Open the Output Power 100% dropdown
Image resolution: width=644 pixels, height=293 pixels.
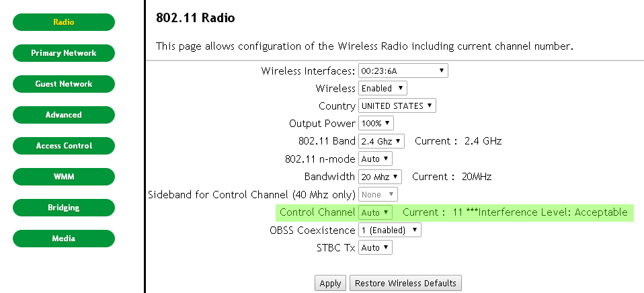point(376,123)
